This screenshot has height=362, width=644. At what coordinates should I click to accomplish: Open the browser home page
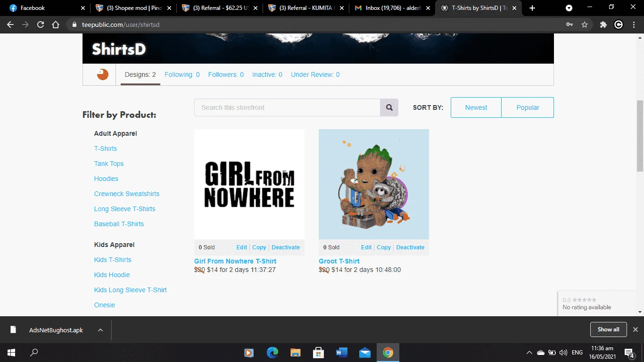[56, 25]
